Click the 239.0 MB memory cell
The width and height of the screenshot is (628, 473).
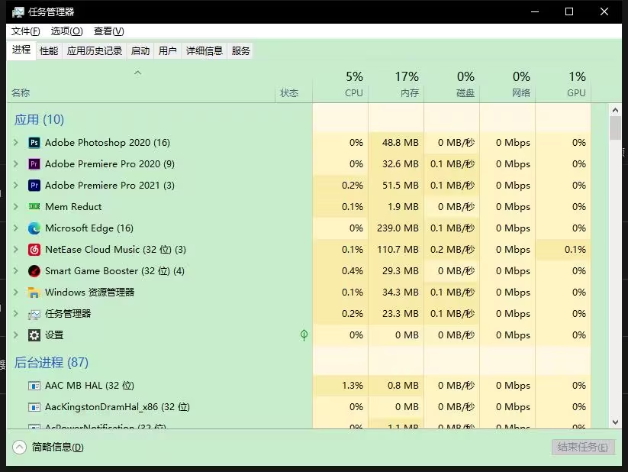pos(398,228)
